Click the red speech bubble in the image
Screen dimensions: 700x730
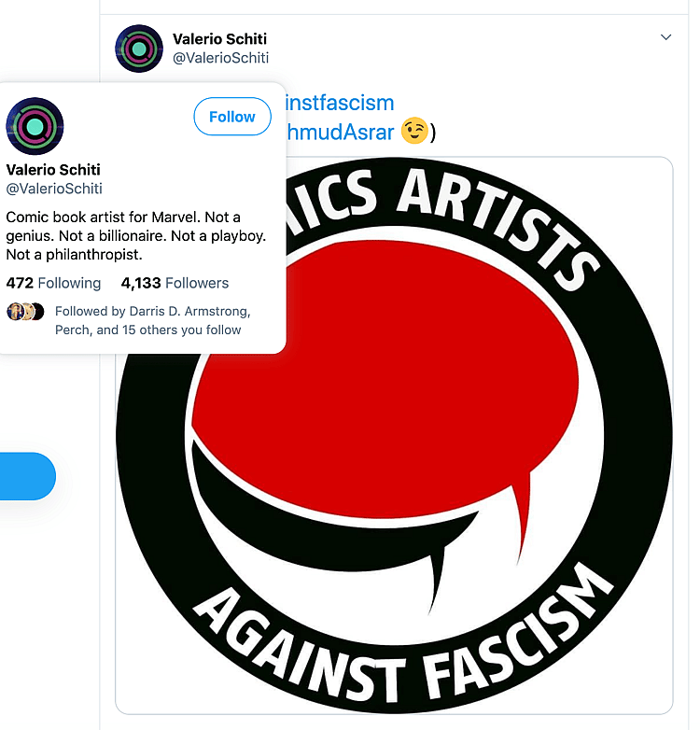pyautogui.click(x=373, y=373)
